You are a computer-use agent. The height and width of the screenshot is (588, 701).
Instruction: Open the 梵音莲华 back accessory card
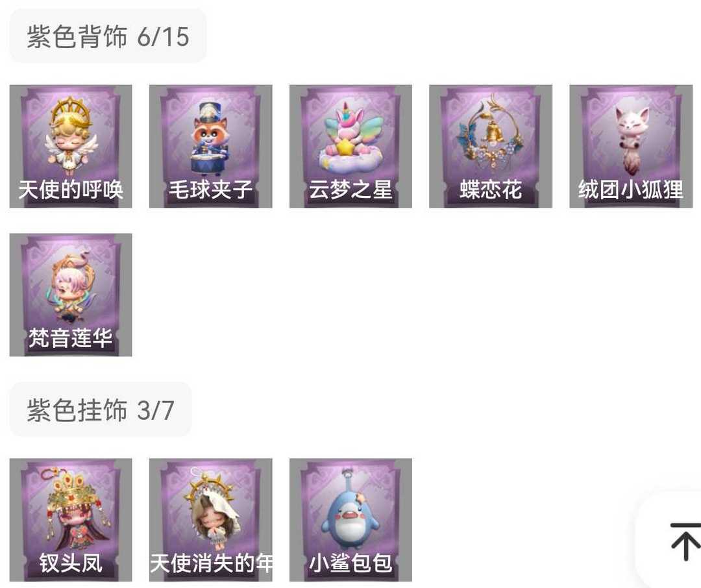pyautogui.click(x=71, y=295)
